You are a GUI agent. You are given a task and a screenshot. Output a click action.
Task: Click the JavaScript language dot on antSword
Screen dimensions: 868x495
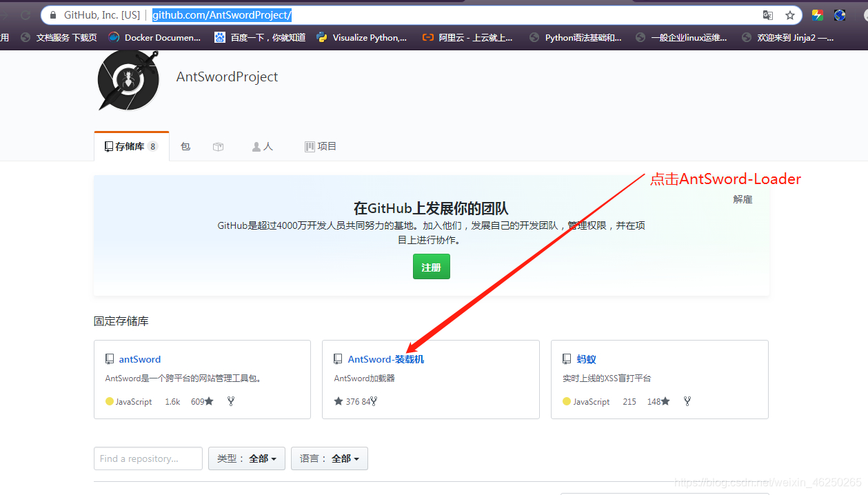pos(110,401)
